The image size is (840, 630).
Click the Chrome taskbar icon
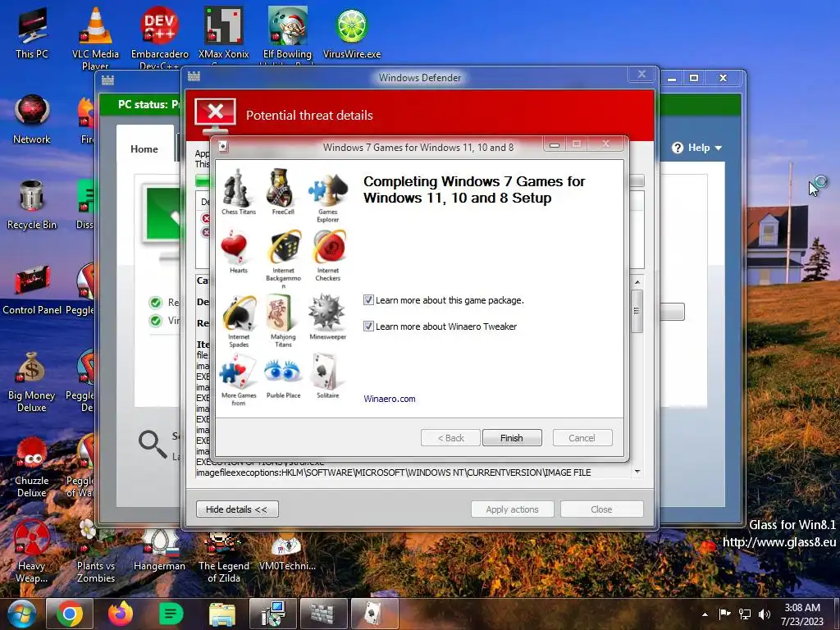70,614
